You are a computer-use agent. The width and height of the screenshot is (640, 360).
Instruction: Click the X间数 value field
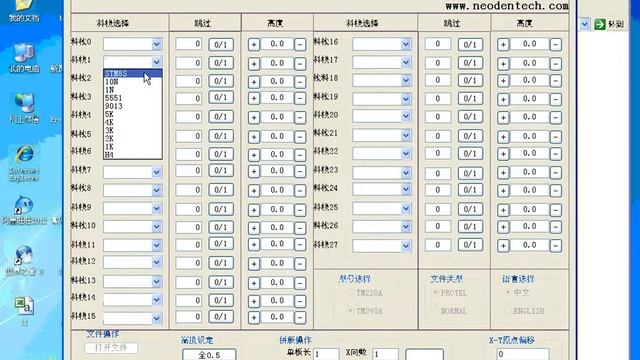point(385,354)
